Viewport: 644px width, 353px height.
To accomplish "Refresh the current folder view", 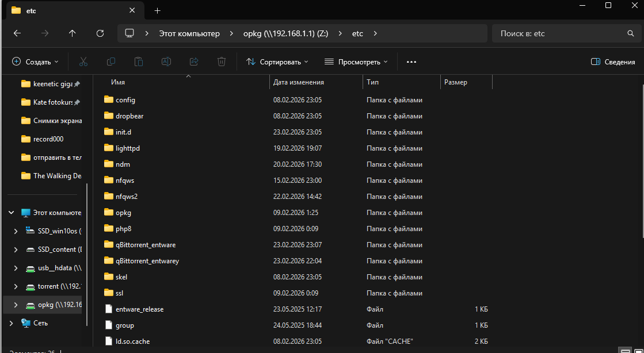I will [x=100, y=33].
